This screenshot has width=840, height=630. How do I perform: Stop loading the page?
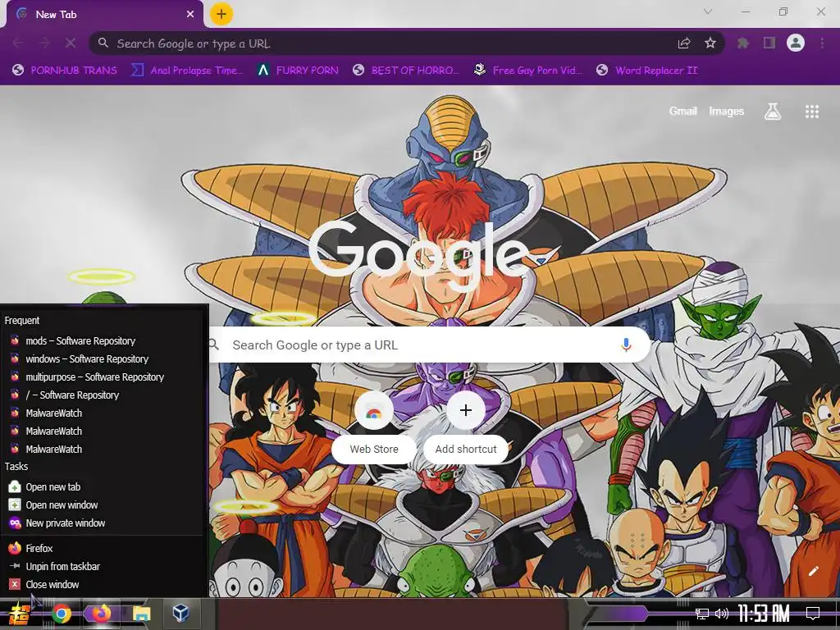tap(71, 43)
